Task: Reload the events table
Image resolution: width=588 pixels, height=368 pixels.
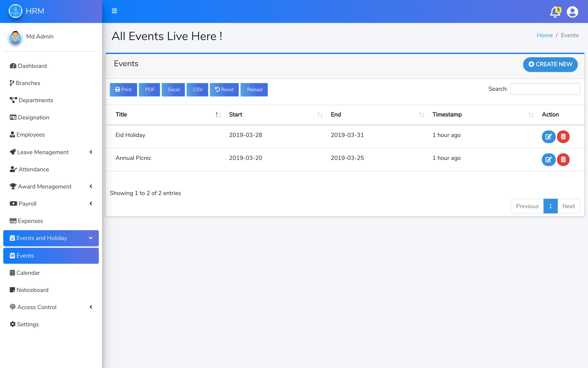Action: (x=254, y=90)
